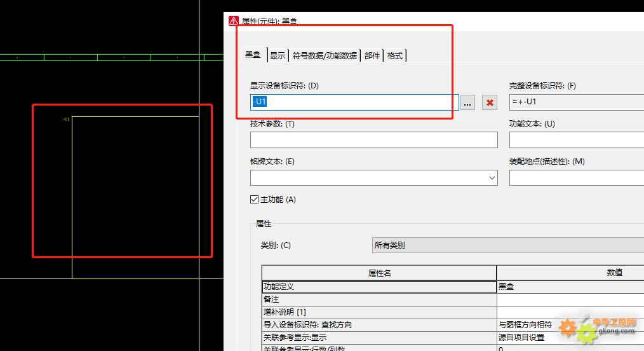Click the 黑盒 value cell

point(570,287)
